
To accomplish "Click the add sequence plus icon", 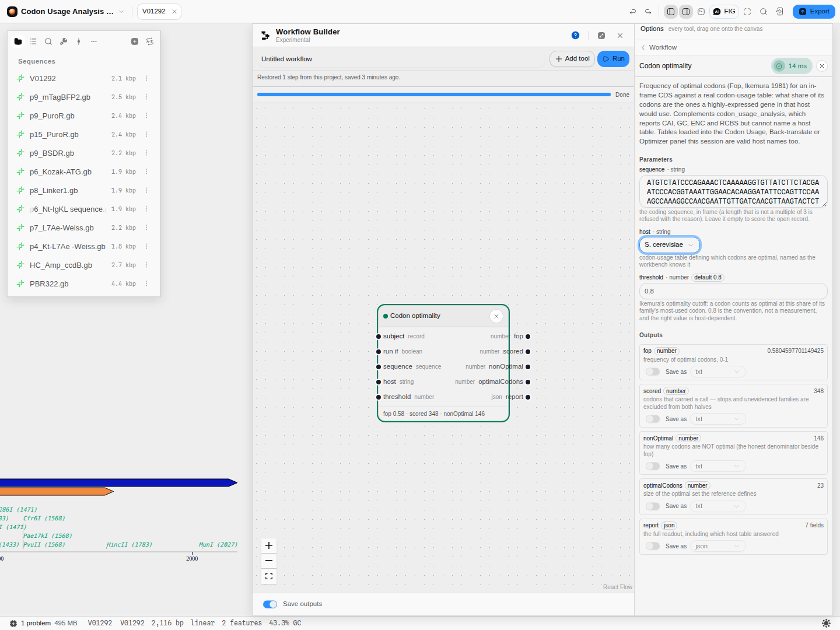I will [135, 41].
